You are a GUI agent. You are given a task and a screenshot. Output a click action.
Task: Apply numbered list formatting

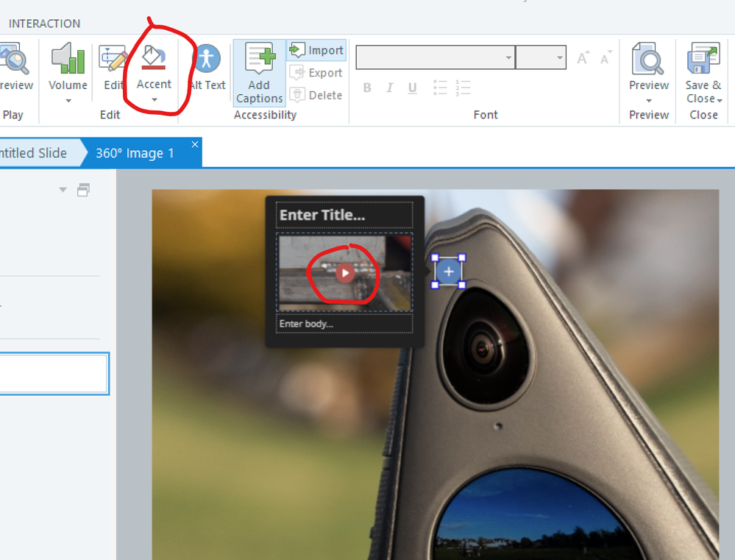[463, 88]
